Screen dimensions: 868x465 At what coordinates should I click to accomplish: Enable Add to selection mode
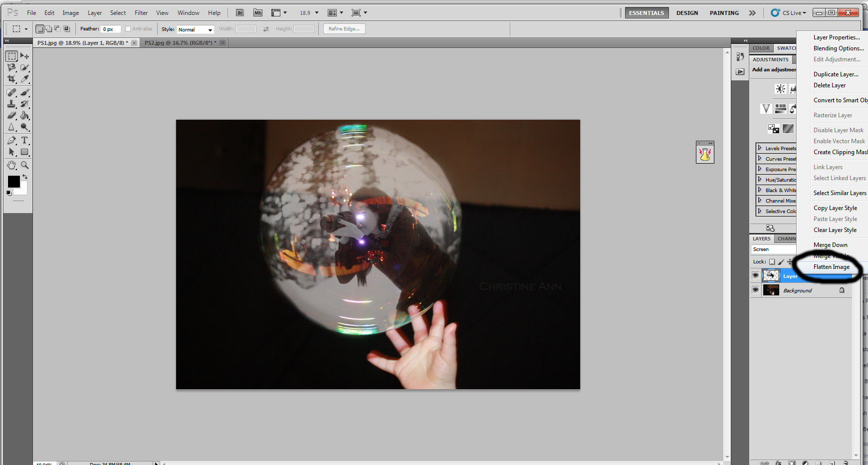(49, 29)
